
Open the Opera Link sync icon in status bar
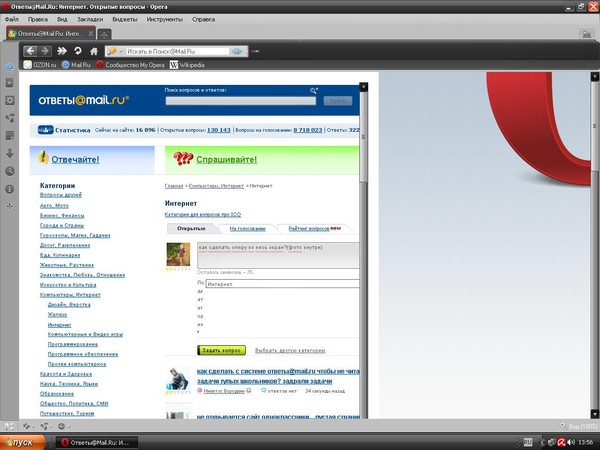pos(28,426)
